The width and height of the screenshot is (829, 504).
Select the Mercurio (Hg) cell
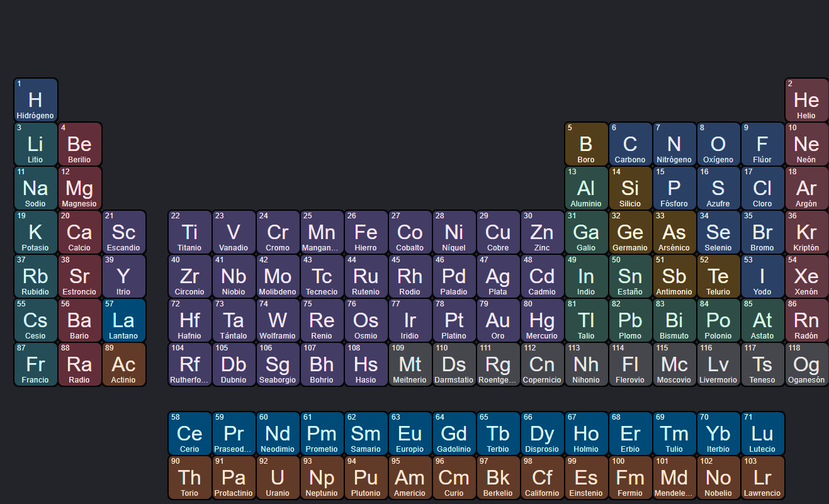tap(542, 320)
